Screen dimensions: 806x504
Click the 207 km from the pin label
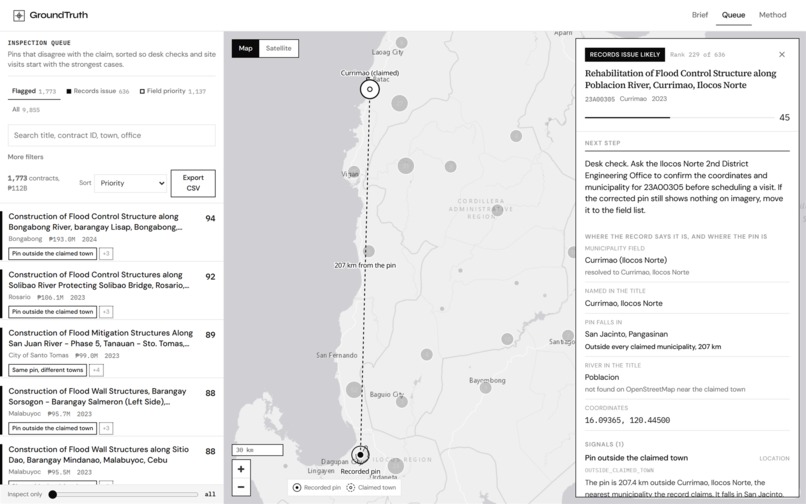tap(365, 265)
